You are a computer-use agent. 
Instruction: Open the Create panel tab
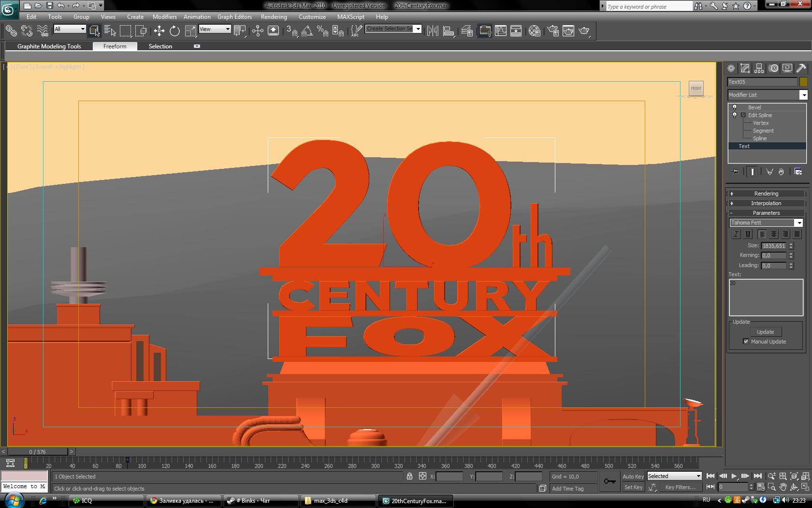click(731, 68)
